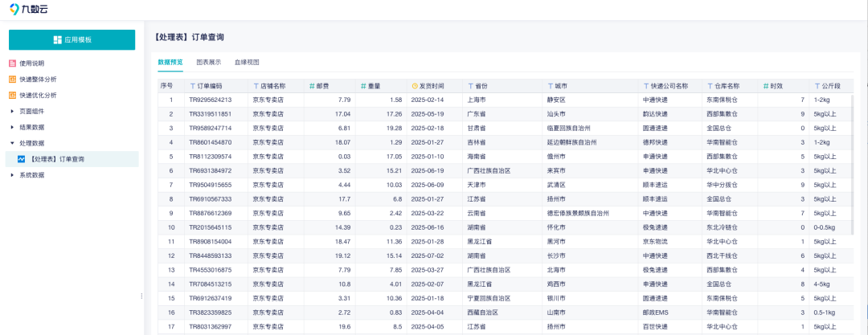Select order cell TR2015645115
The image size is (868, 335).
pyautogui.click(x=211, y=227)
